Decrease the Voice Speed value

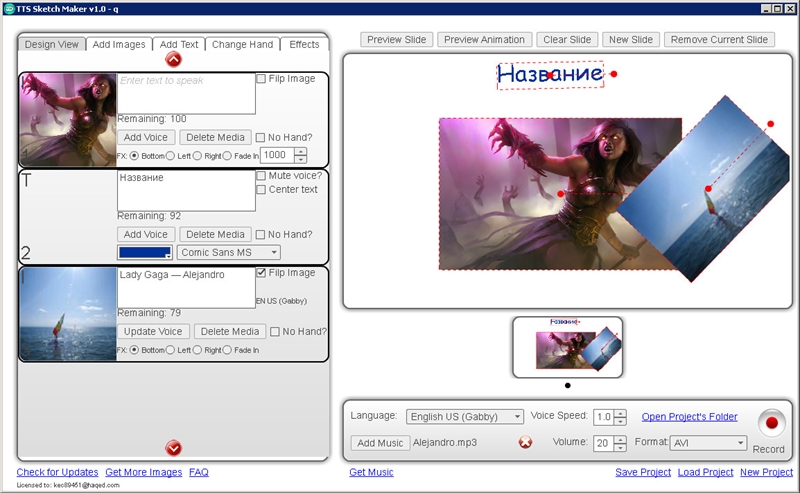[620, 421]
